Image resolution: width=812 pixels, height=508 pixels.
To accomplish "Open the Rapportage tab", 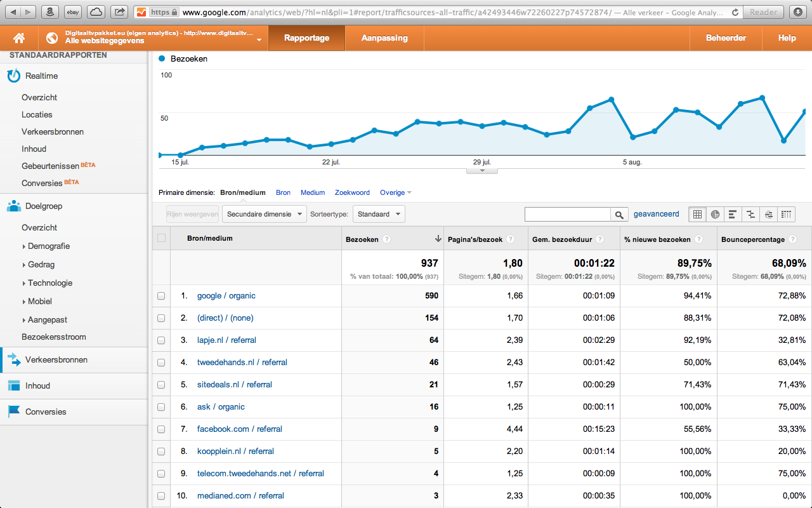I will (x=306, y=38).
